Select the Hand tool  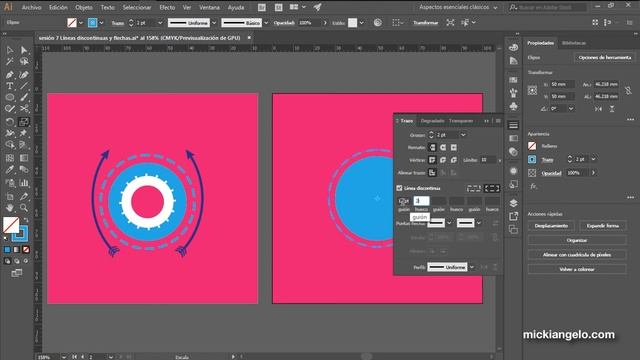tap(10, 208)
